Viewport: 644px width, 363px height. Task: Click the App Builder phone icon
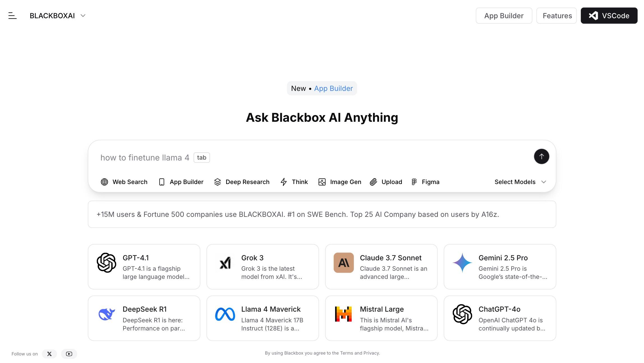coord(162,182)
